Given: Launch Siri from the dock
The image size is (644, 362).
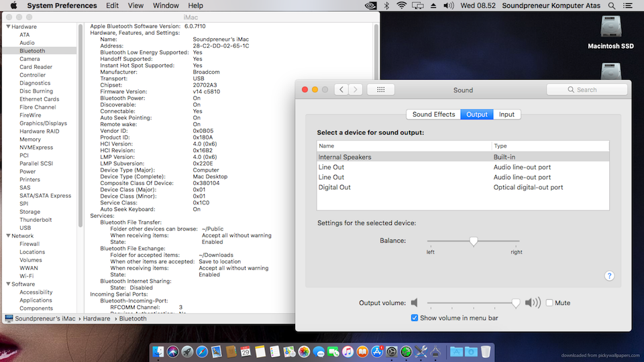Looking at the screenshot, I should click(173, 352).
